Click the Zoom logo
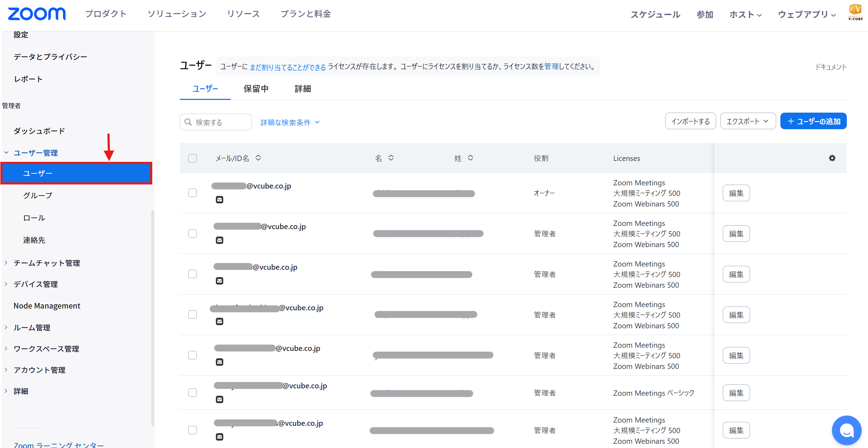This screenshot has height=448, width=868. pyautogui.click(x=37, y=14)
